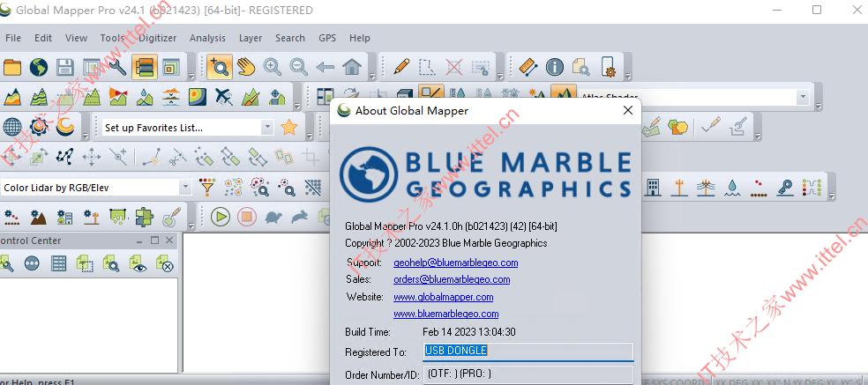
Task: Open the Color Lidar by RGB/Elev dropdown
Action: click(x=185, y=188)
